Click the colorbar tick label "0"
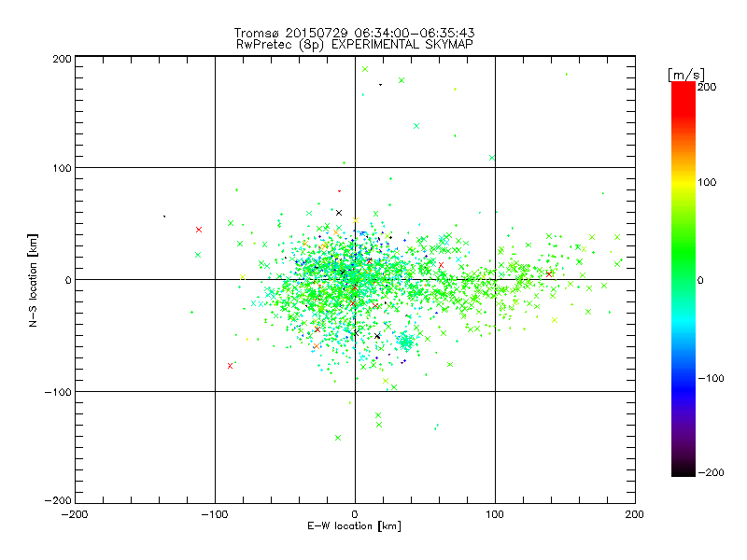Screen dimensions: 747x560 pyautogui.click(x=700, y=280)
